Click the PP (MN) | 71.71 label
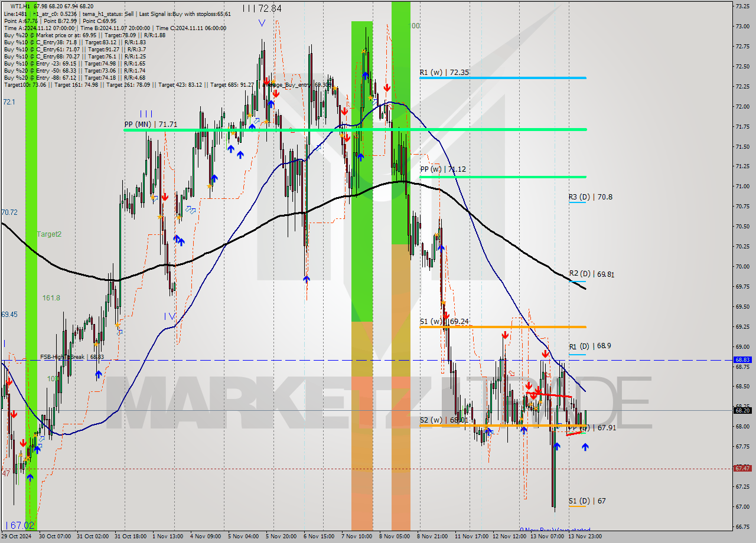The height and width of the screenshot is (543, 756). (x=151, y=125)
